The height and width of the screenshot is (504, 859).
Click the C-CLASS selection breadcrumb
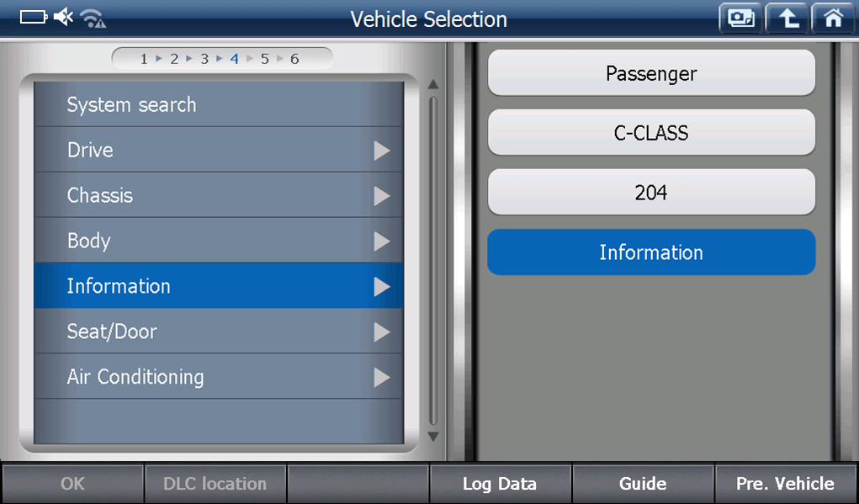pyautogui.click(x=651, y=133)
